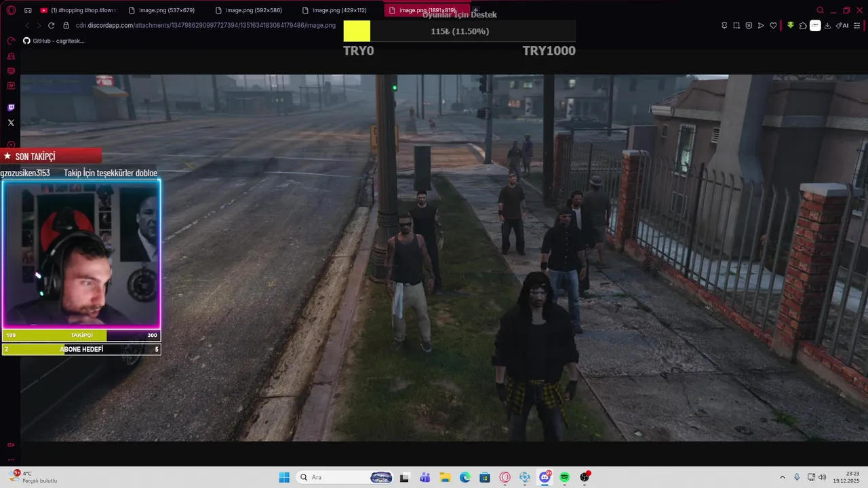Open Discord from the taskbar
The width and height of the screenshot is (868, 488).
[x=545, y=477]
